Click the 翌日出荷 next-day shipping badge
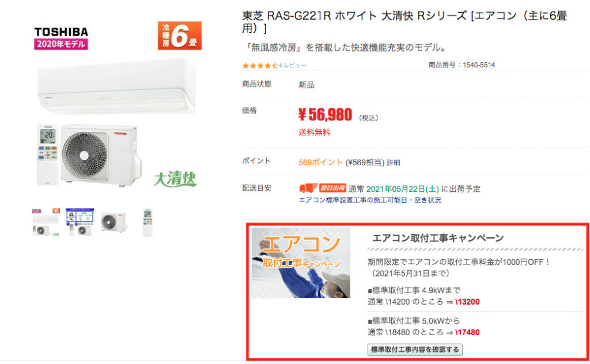 pyautogui.click(x=332, y=188)
